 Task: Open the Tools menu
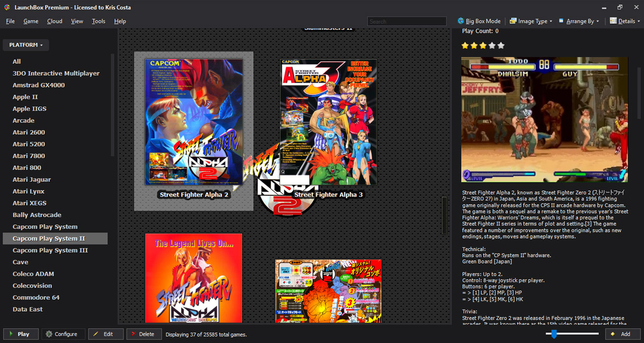point(99,21)
